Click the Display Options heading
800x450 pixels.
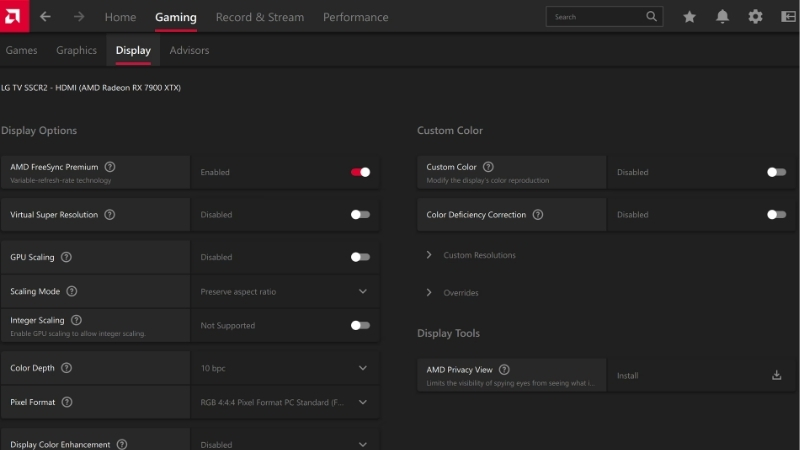pyautogui.click(x=39, y=131)
